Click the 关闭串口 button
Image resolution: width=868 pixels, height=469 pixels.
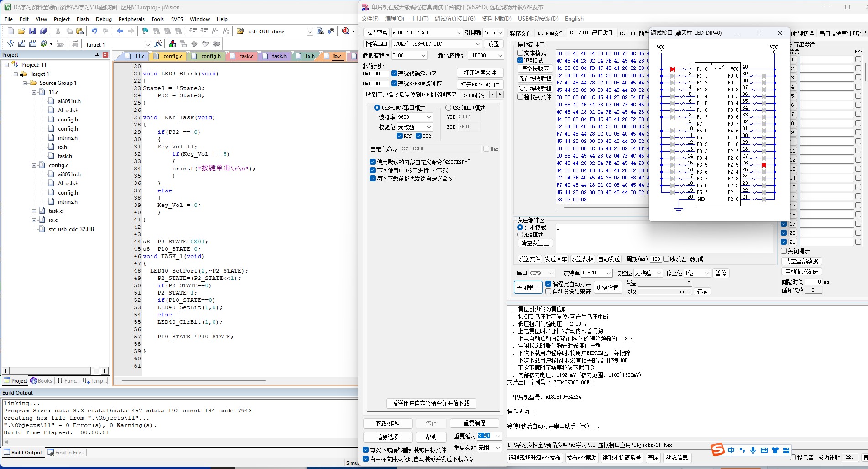point(528,287)
